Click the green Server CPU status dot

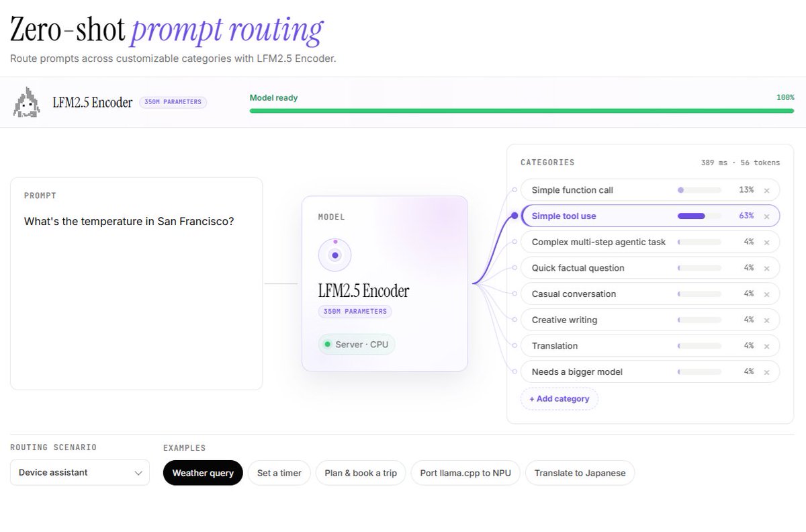point(327,345)
